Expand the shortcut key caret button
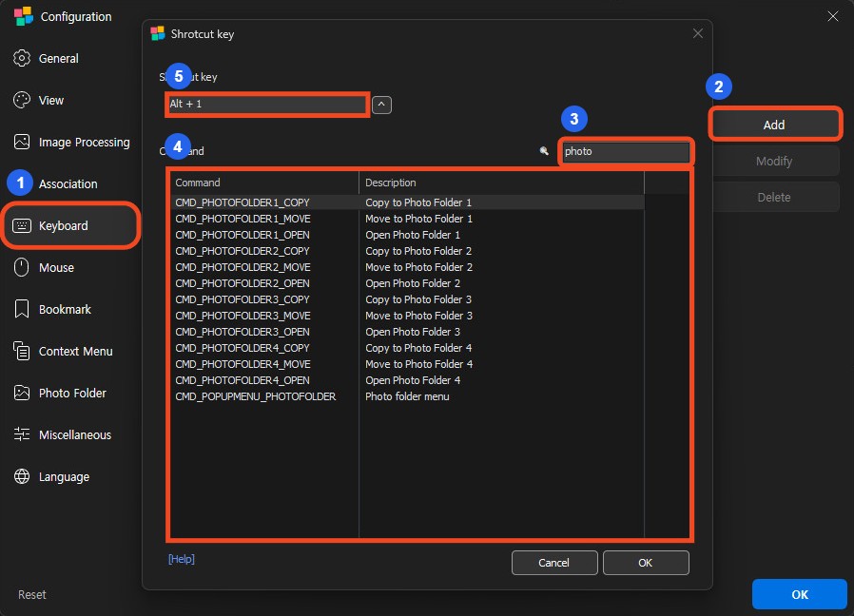The image size is (854, 616). 381,104
